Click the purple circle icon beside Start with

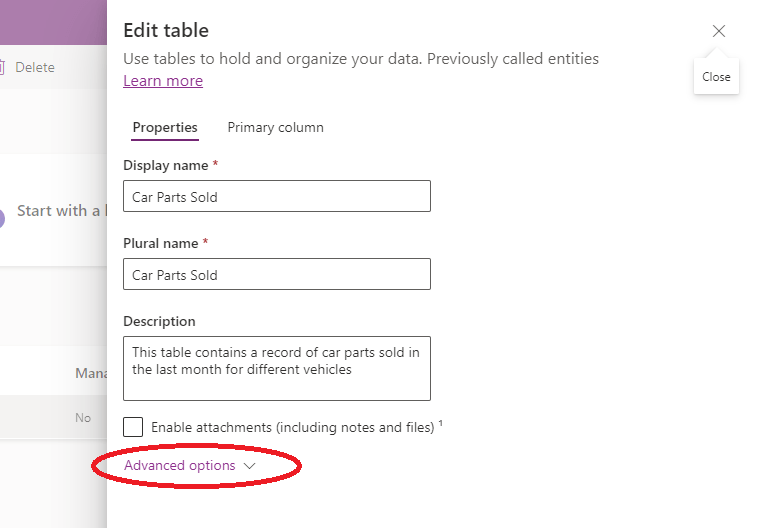[x=1, y=218]
